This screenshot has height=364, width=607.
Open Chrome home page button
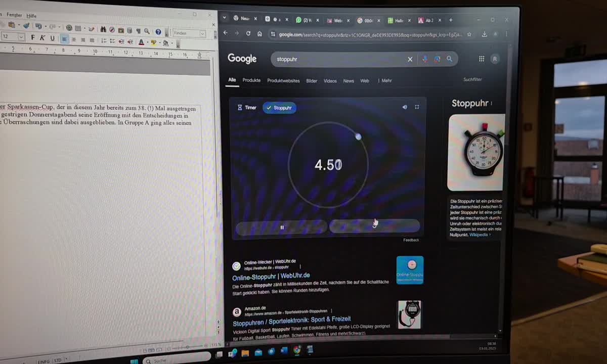point(259,34)
